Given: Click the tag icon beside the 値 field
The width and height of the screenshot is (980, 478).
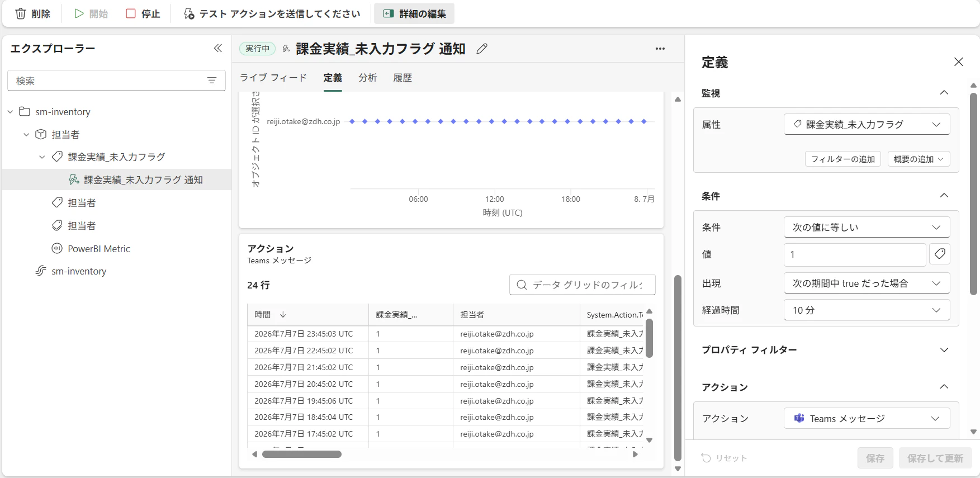Looking at the screenshot, I should pos(940,254).
